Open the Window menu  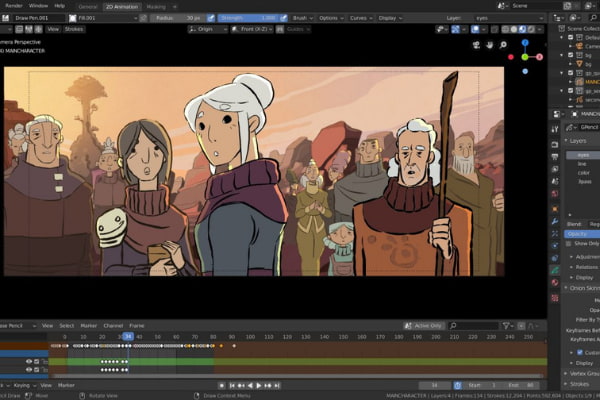coord(38,6)
